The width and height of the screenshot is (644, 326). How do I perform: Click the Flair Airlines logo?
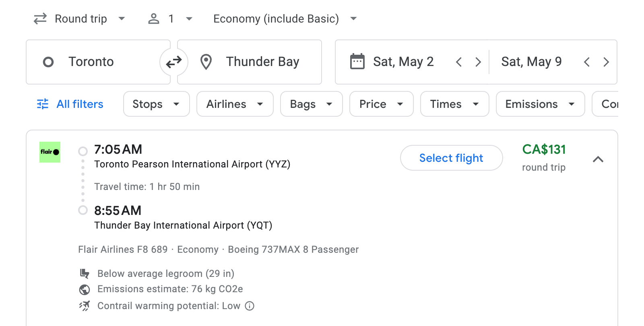pyautogui.click(x=50, y=152)
